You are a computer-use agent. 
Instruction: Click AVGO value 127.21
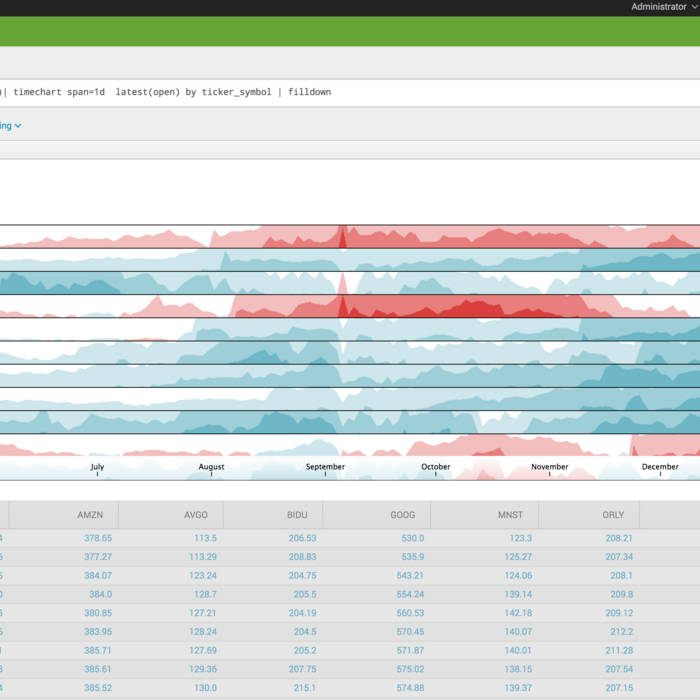coord(203,613)
